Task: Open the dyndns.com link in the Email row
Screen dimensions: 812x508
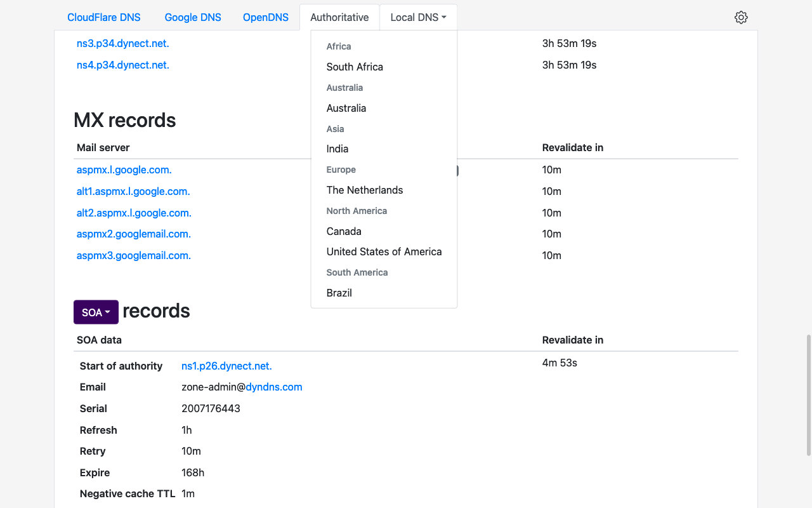Action: (274, 387)
